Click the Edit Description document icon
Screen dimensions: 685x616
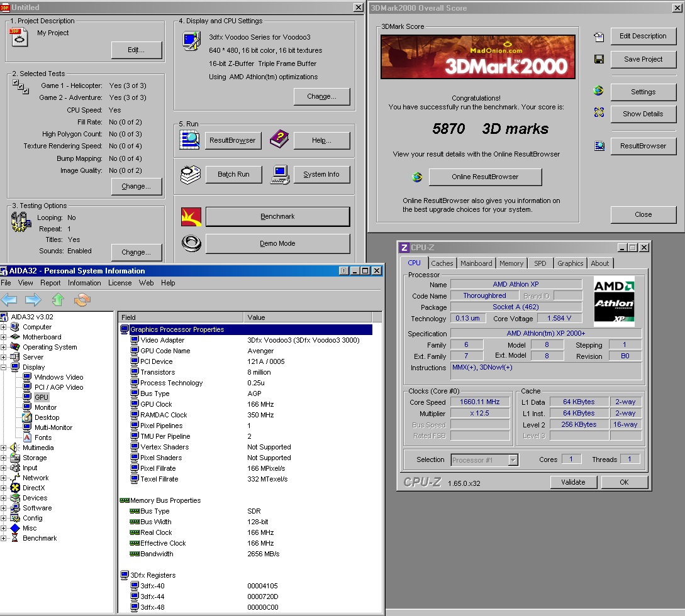click(599, 37)
